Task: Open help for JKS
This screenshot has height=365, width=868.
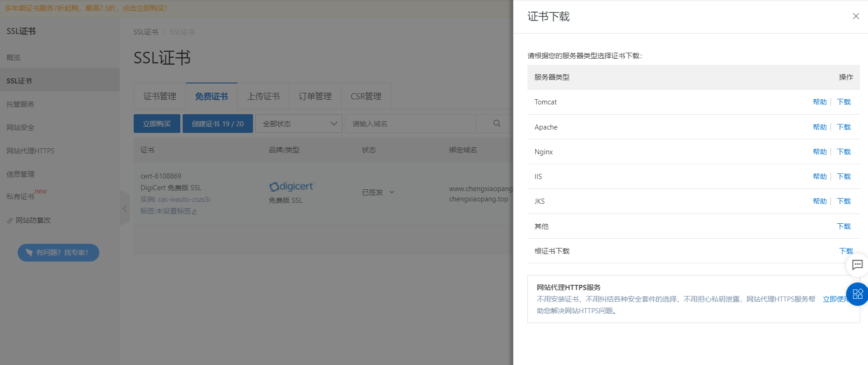Action: click(x=820, y=201)
